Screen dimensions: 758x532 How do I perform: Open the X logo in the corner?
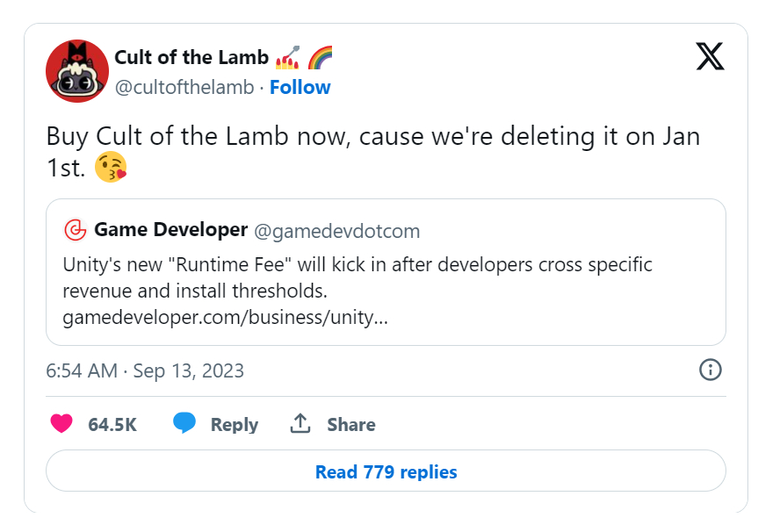[x=710, y=57]
